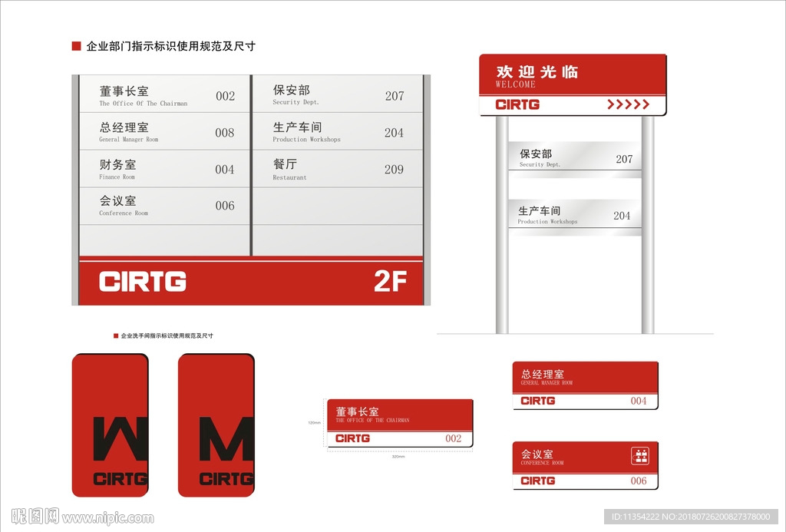This screenshot has height=532, width=786.
Task: Click 保安部 in the directory board
Action: coord(291,90)
